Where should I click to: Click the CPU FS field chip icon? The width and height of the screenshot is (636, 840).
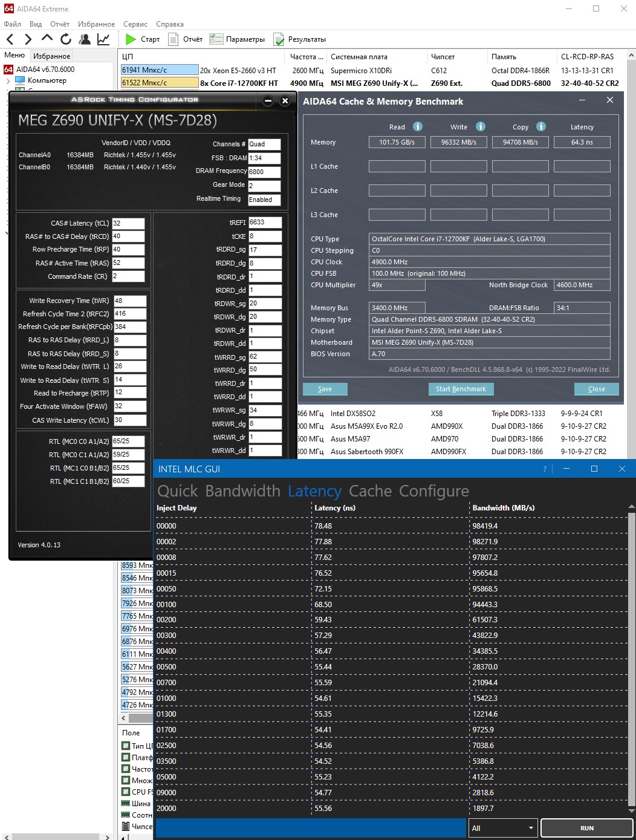126,792
